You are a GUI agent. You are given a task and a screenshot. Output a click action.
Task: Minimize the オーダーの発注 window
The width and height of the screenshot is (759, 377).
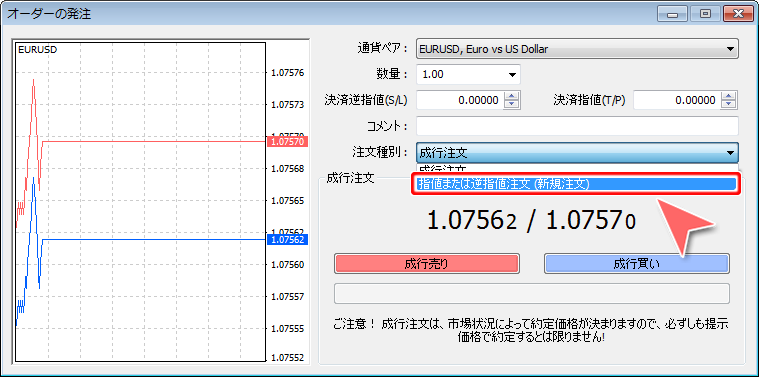click(x=672, y=14)
